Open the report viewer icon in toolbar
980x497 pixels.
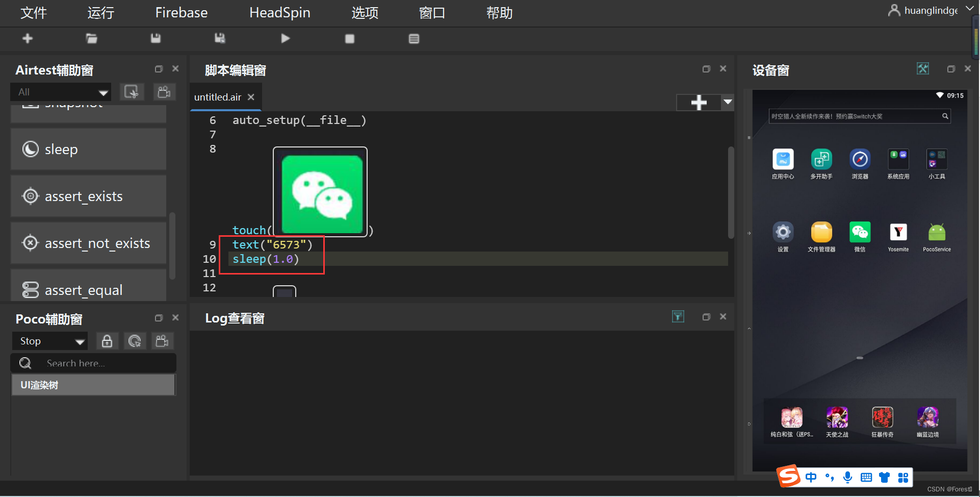(x=414, y=39)
